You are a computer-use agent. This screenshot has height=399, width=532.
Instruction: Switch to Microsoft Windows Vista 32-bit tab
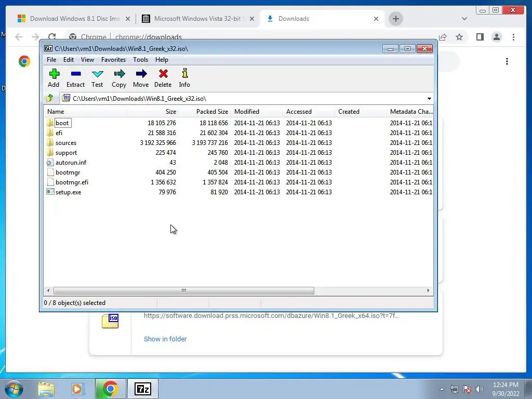tap(197, 19)
